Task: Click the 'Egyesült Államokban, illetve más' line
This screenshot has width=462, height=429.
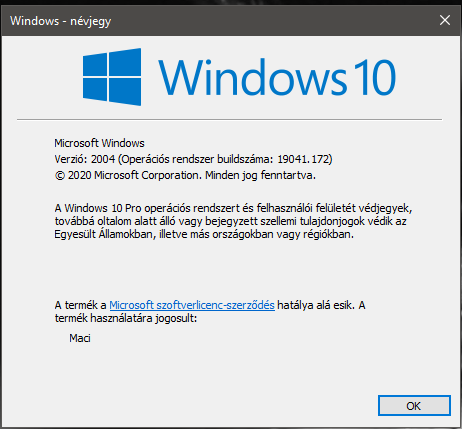Action: [204, 234]
